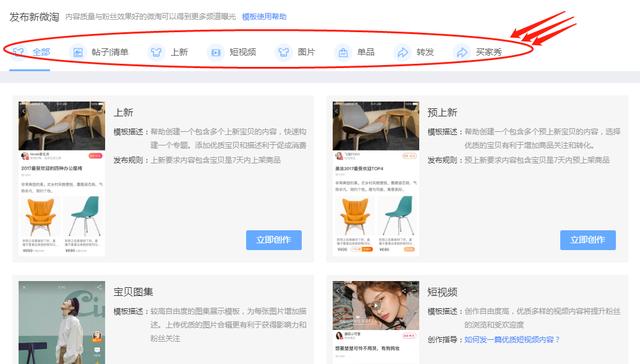Click the 短视频 card title text
640x364 pixels.
[442, 292]
